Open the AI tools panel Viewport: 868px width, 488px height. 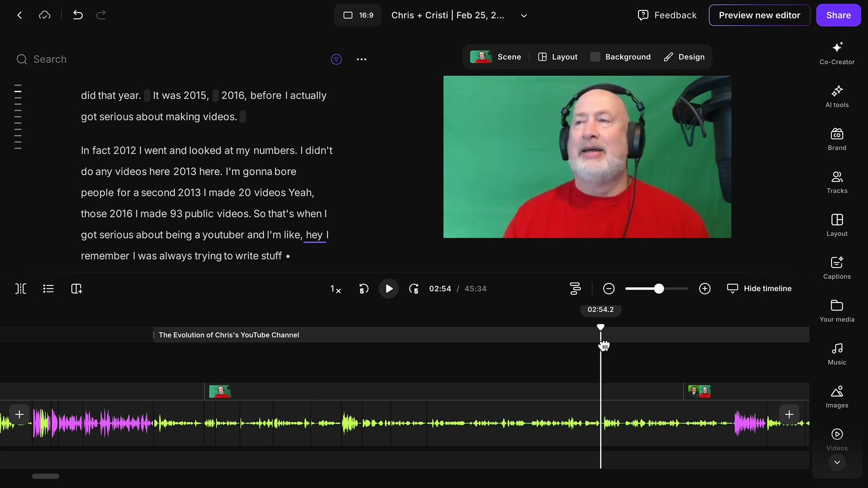(x=837, y=96)
